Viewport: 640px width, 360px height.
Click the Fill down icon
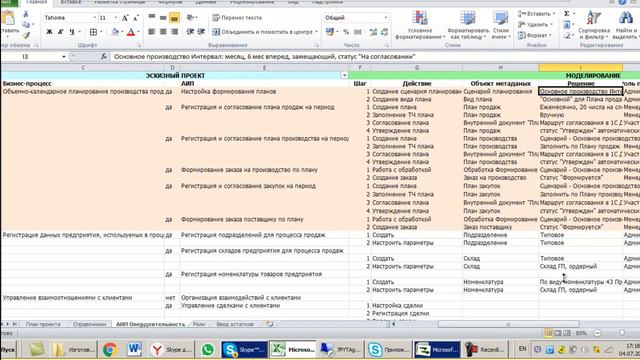coord(567,25)
